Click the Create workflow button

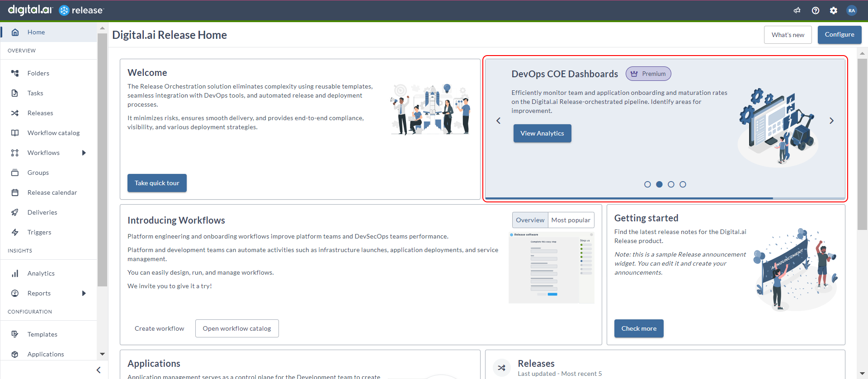pyautogui.click(x=159, y=328)
